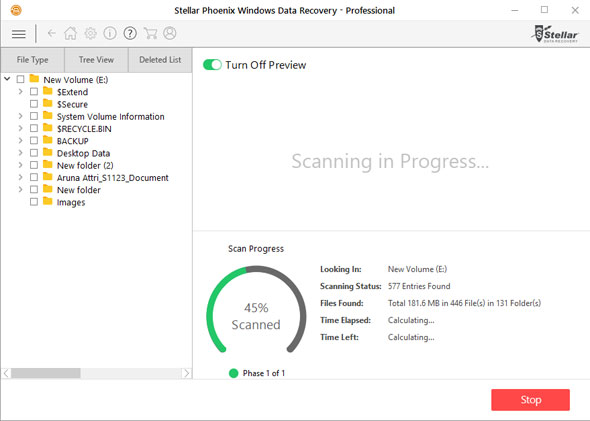This screenshot has height=421, width=590.
Task: Select Aruna Attri_S1123_Document folder label
Action: click(x=113, y=178)
